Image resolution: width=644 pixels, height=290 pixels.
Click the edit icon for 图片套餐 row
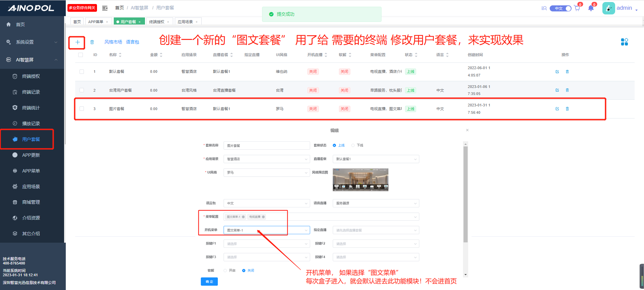point(557,109)
